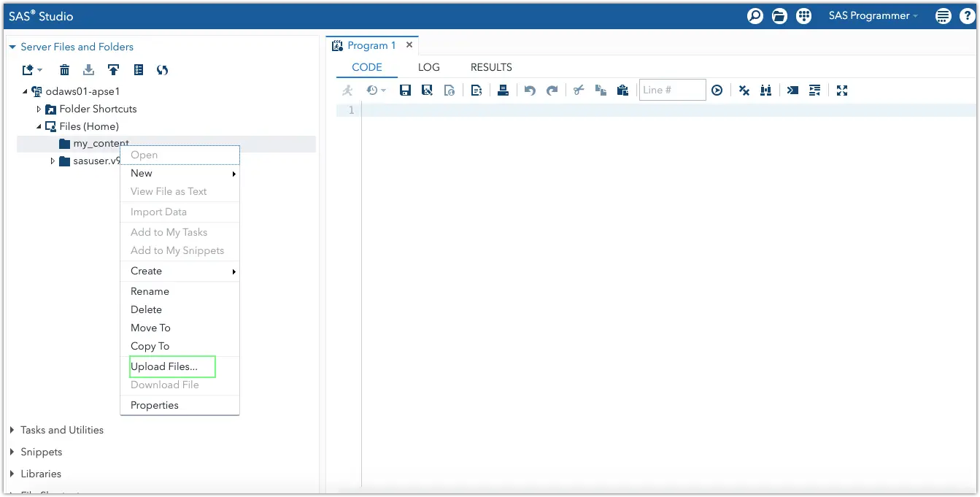Open the submission history dropdown
Screen dimensions: 980x497
tap(376, 90)
